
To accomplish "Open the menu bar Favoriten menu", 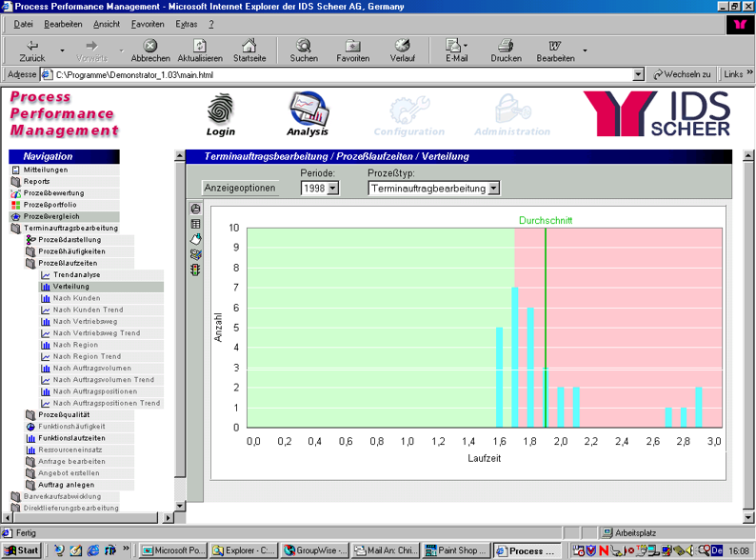I will pyautogui.click(x=148, y=24).
